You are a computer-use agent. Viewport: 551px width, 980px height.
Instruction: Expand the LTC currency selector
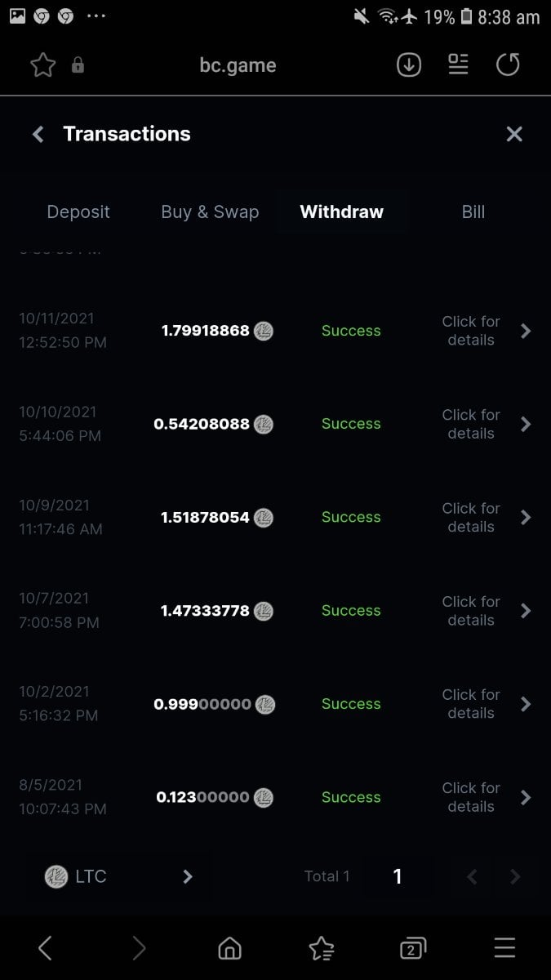118,876
